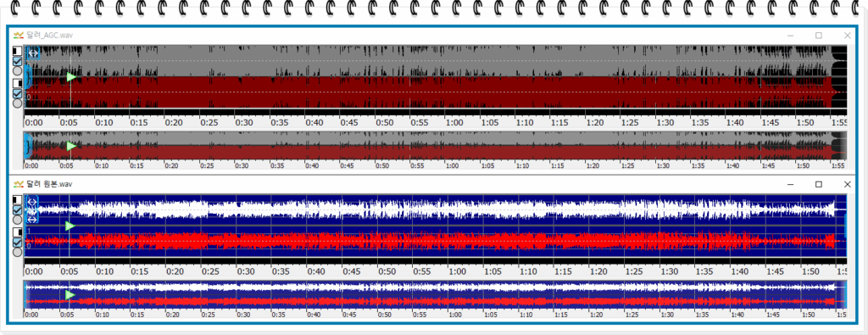Click the right-channel icon in 달려 원본.wav
This screenshot has width=868, height=335.
point(17,232)
